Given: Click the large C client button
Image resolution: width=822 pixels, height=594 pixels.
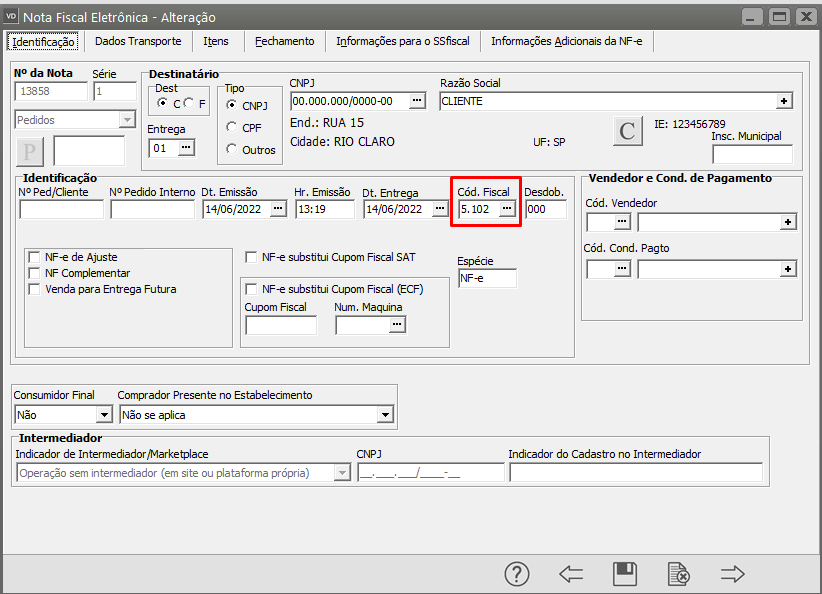Looking at the screenshot, I should click(628, 131).
